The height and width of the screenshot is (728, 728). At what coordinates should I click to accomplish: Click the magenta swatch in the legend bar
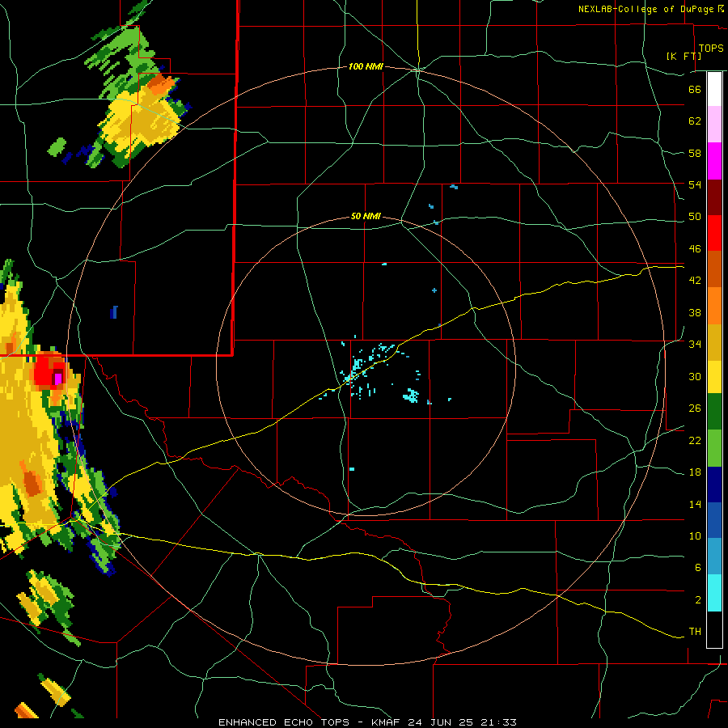pyautogui.click(x=714, y=161)
